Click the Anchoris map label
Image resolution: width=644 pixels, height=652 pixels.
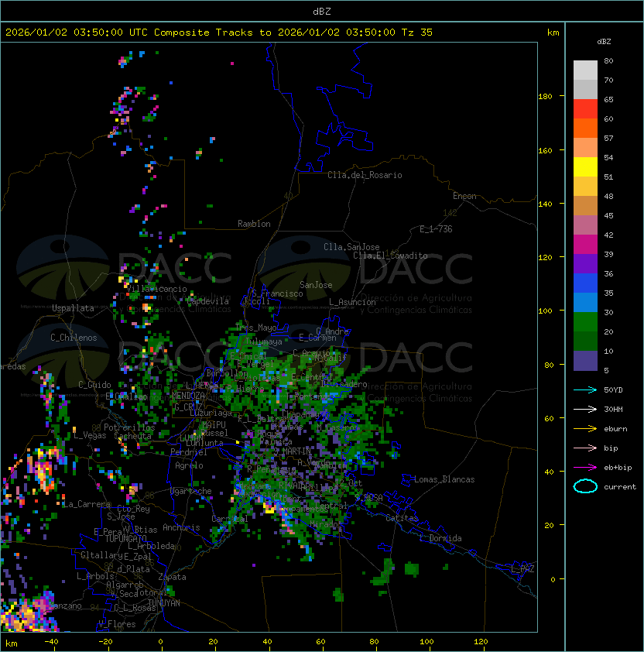click(x=181, y=527)
